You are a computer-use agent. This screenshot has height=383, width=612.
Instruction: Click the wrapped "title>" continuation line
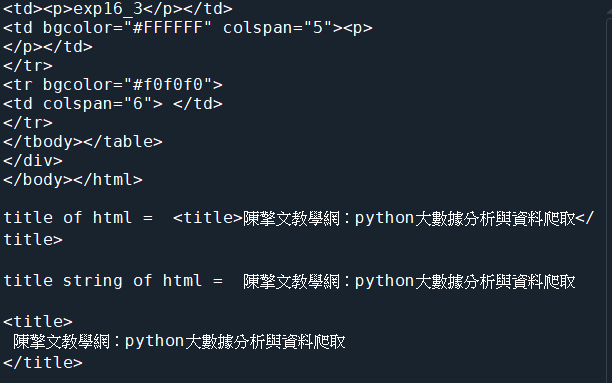click(x=33, y=239)
